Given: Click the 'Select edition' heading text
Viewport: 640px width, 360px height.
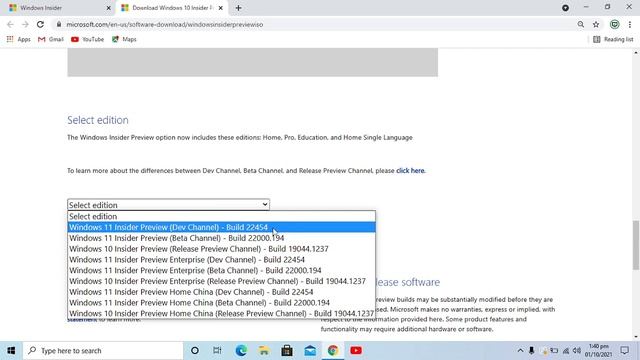Looking at the screenshot, I should tap(98, 120).
